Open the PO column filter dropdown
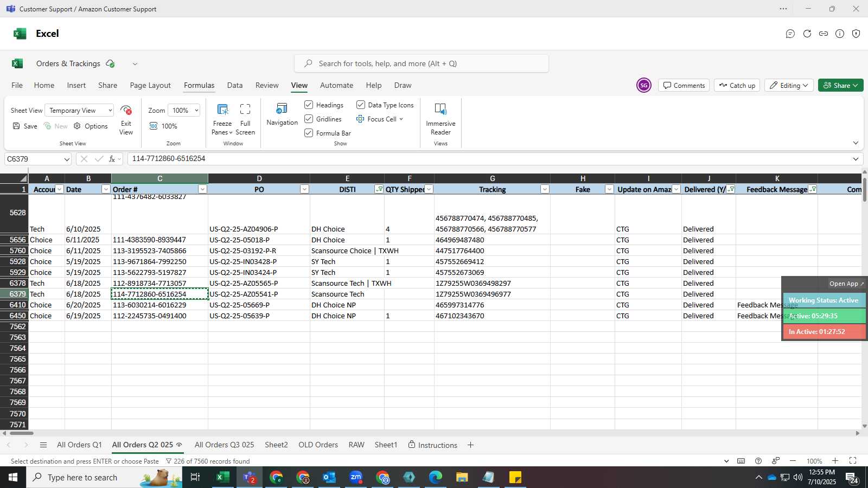This screenshot has height=488, width=868. click(304, 189)
